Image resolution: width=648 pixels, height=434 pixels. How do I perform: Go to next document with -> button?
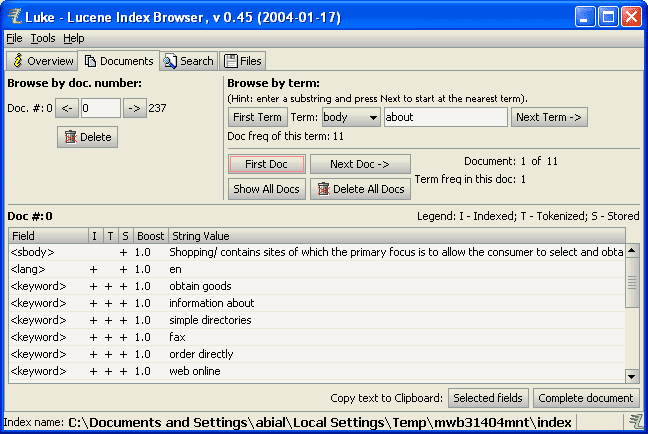135,108
